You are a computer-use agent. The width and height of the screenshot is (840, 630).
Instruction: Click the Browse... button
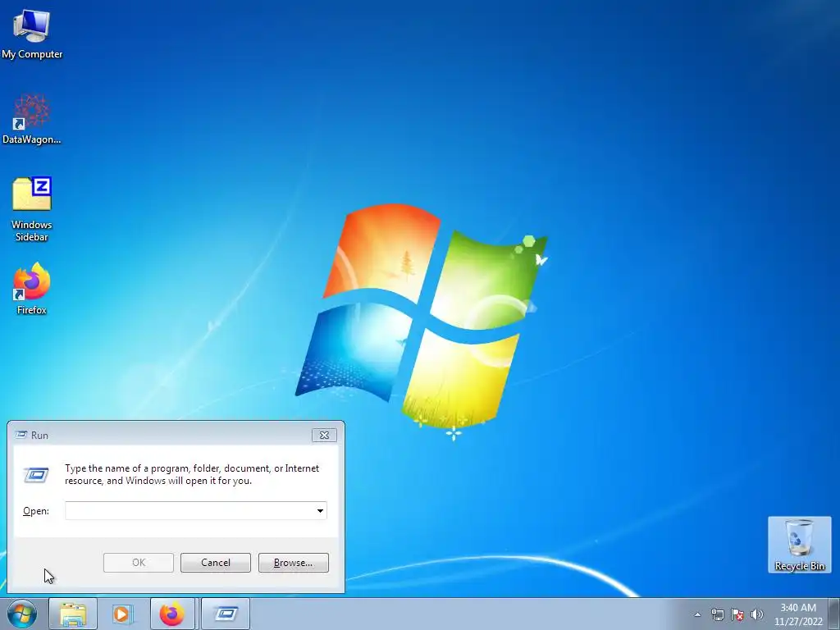click(293, 563)
